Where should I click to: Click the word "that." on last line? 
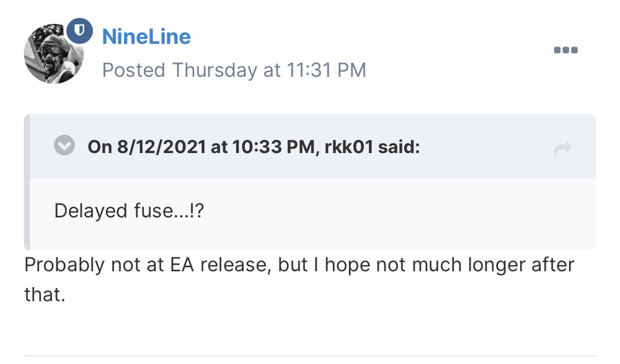tap(44, 294)
